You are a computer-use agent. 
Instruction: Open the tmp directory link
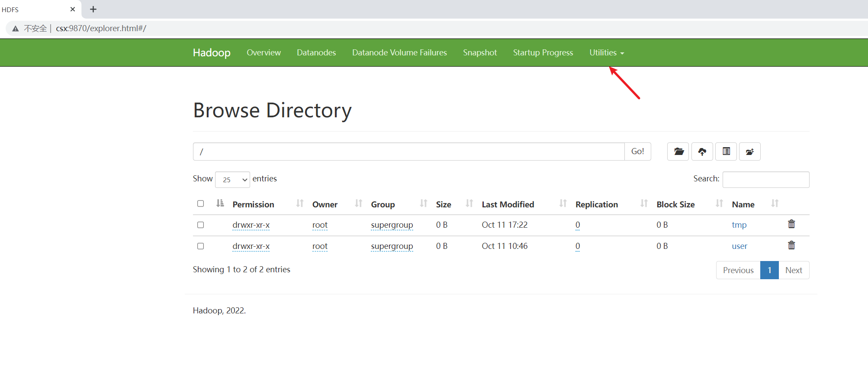coord(739,225)
